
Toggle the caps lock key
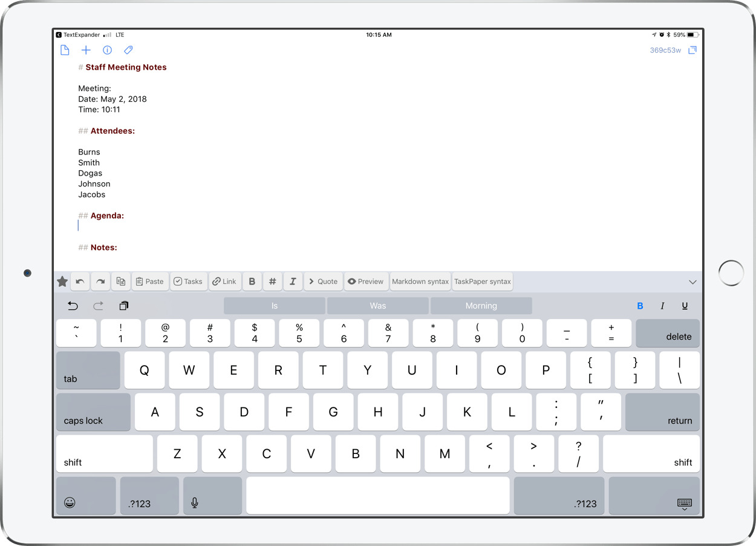[x=93, y=412]
